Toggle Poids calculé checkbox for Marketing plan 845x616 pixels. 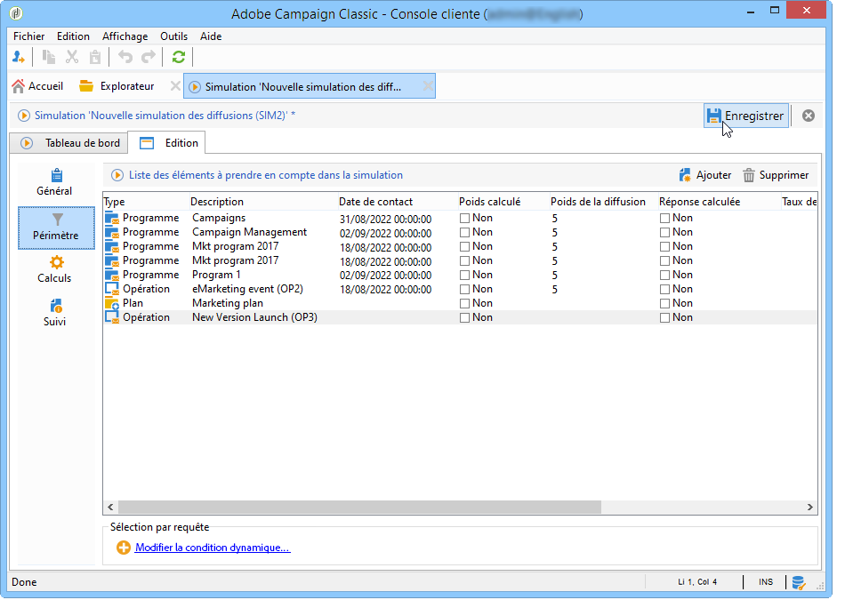(x=464, y=304)
